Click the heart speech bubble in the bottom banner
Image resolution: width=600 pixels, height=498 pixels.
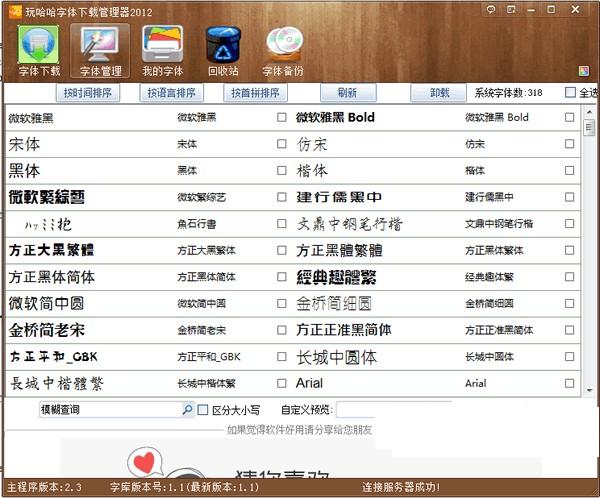coord(145,462)
